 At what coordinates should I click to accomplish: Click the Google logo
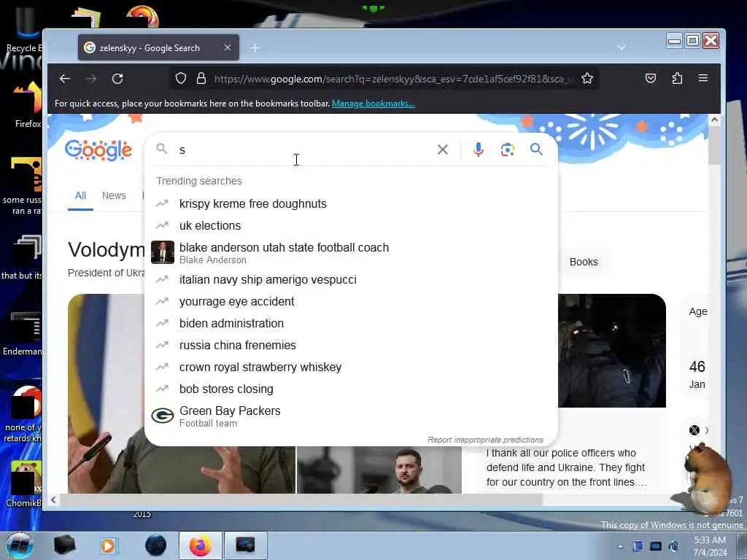click(x=98, y=150)
